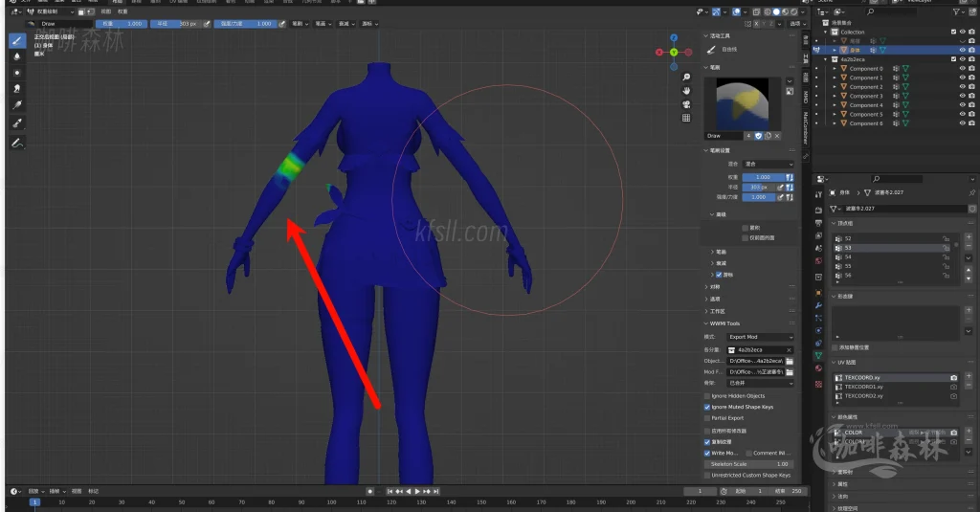Open the View menu in viewport header
This screenshot has width=980, height=512.
click(x=106, y=11)
